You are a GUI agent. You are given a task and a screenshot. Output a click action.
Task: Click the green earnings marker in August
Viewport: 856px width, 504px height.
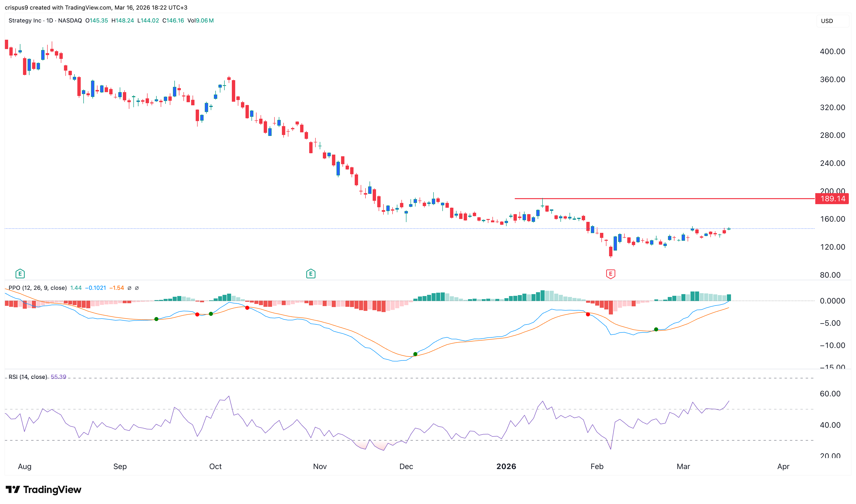[x=20, y=273]
